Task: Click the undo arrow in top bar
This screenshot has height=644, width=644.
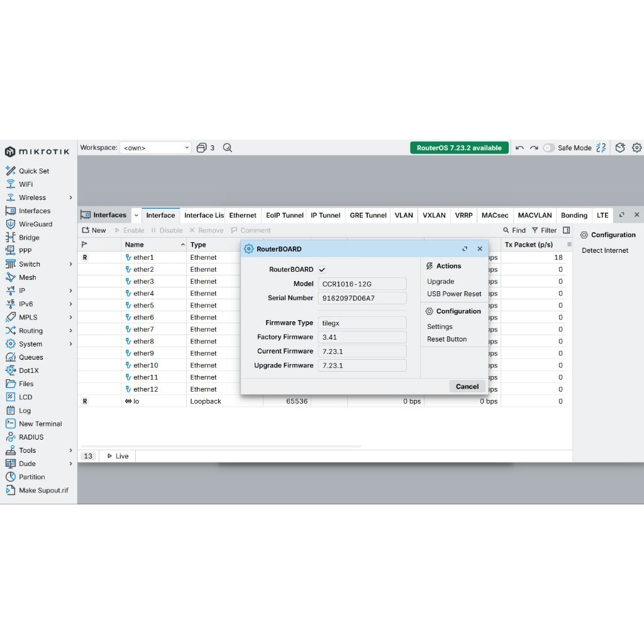Action: tap(519, 148)
